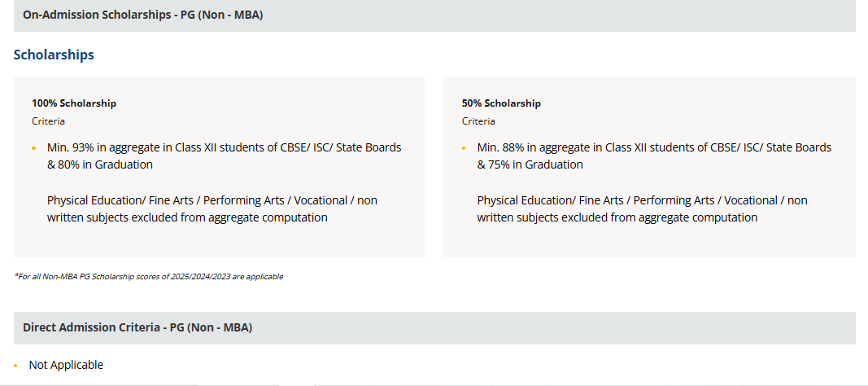
Task: Expand Direct Admission Criteria PG section
Action: tap(434, 328)
